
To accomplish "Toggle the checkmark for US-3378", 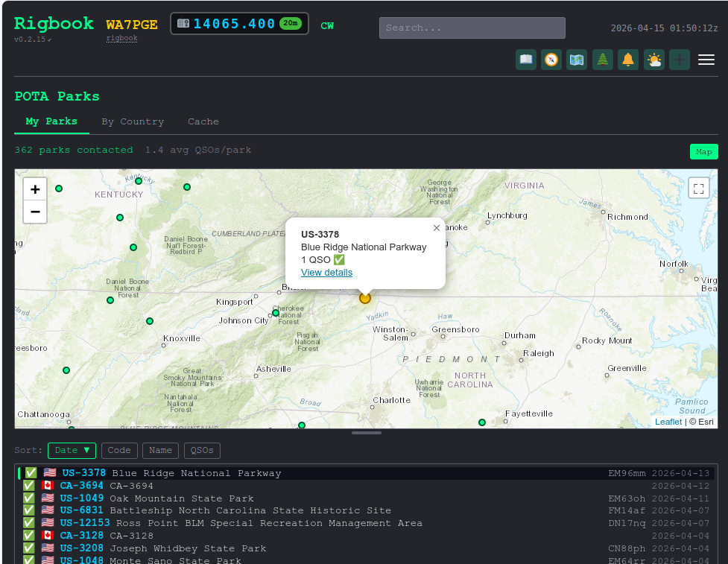I will click(x=30, y=472).
